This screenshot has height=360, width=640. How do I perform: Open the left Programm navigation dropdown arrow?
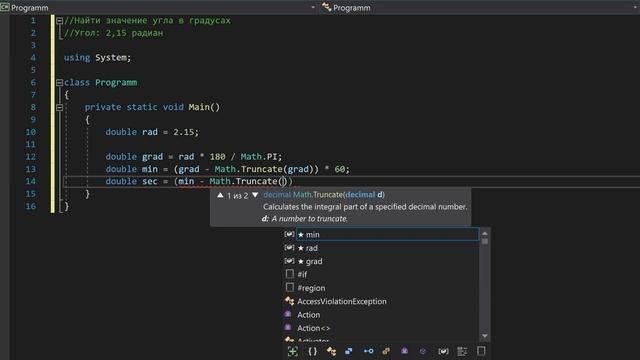[x=313, y=7]
